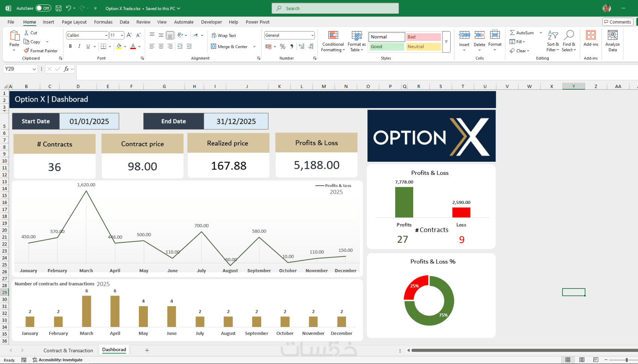Open the Calibri font name dropdown
The height and width of the screenshot is (364, 638).
[107, 35]
